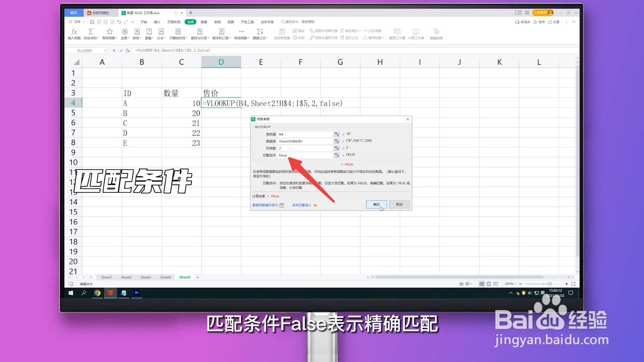Select the Sheet2 worksheet tab
The height and width of the screenshot is (362, 644).
(x=126, y=277)
